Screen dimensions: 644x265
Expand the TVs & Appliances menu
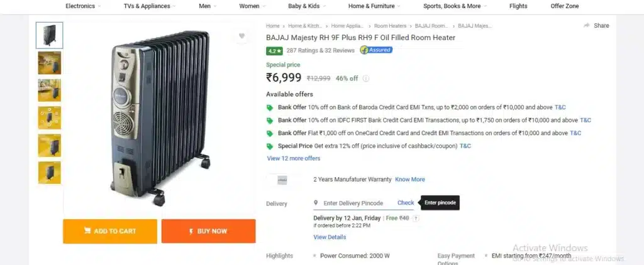click(x=150, y=6)
